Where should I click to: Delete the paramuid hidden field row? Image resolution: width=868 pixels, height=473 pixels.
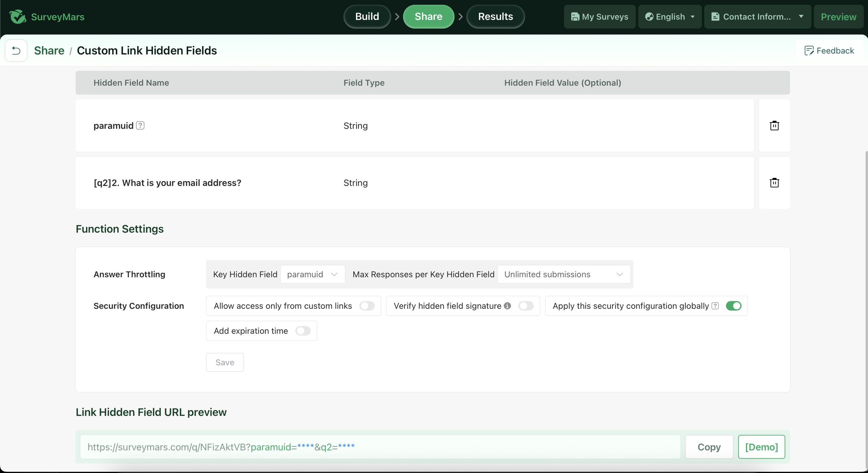(774, 126)
